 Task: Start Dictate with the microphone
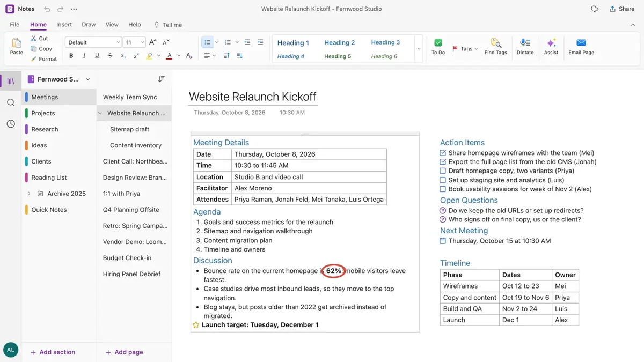(x=525, y=46)
